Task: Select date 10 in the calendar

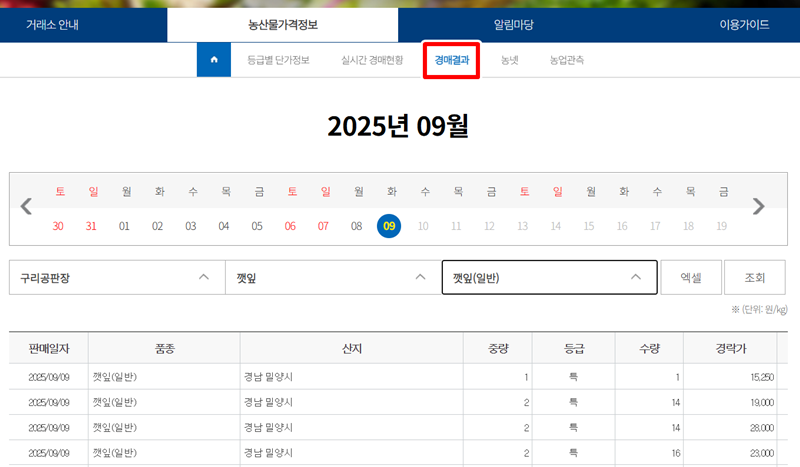Action: (x=423, y=226)
